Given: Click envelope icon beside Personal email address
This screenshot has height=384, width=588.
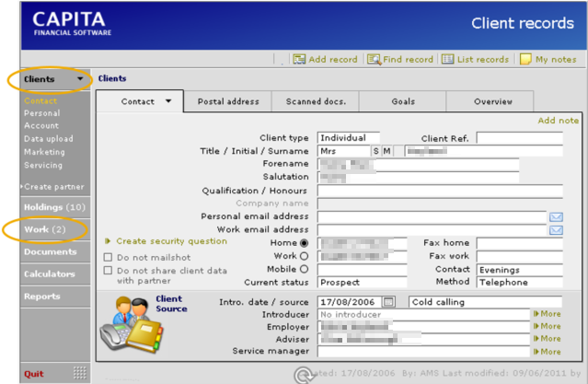Looking at the screenshot, I should point(556,217).
